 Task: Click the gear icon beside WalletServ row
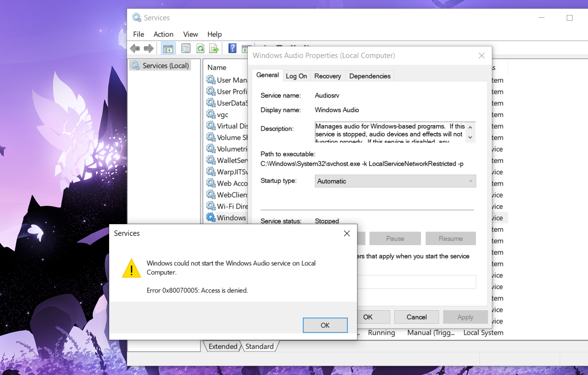[211, 160]
